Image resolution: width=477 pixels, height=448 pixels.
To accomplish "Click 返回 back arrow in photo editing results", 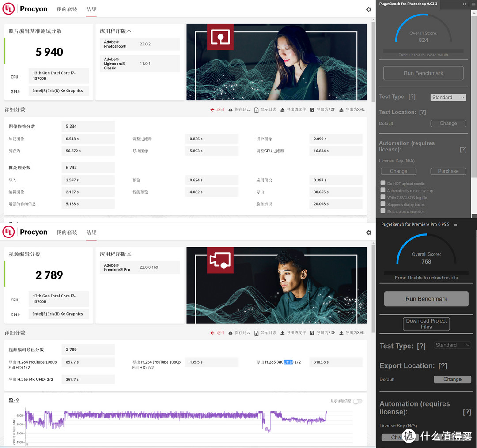I will tap(212, 110).
